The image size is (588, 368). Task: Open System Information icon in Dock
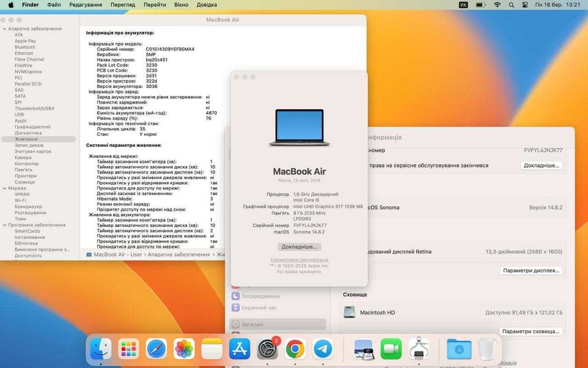point(419,349)
